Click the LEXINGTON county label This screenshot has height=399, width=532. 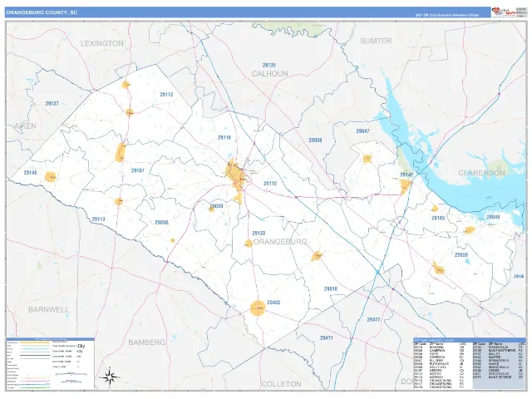pyautogui.click(x=101, y=43)
